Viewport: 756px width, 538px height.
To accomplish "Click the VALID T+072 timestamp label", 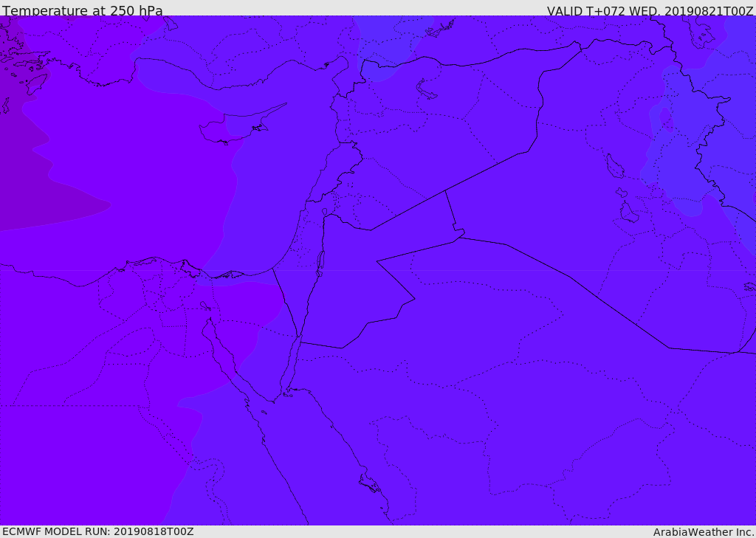I will coord(650,10).
